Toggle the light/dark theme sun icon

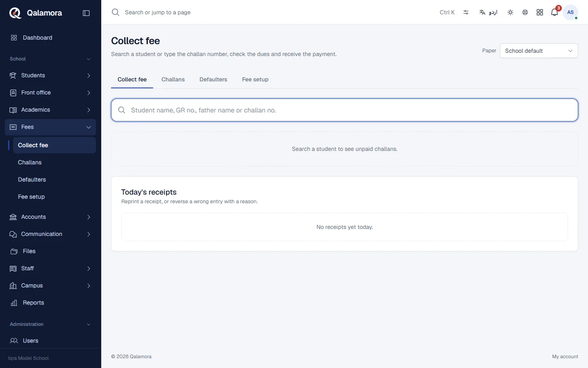point(510,12)
